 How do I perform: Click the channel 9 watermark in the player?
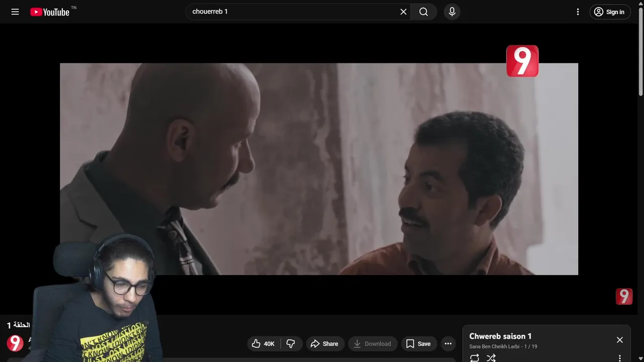tap(624, 297)
